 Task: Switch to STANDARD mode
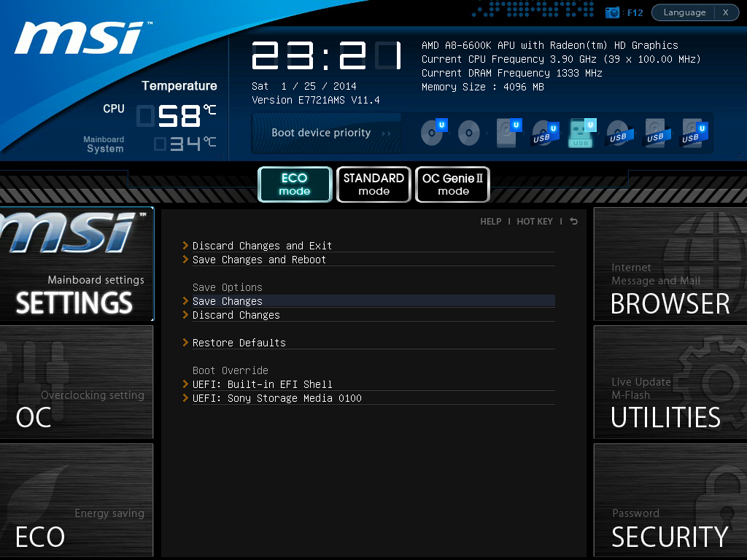[x=373, y=184]
